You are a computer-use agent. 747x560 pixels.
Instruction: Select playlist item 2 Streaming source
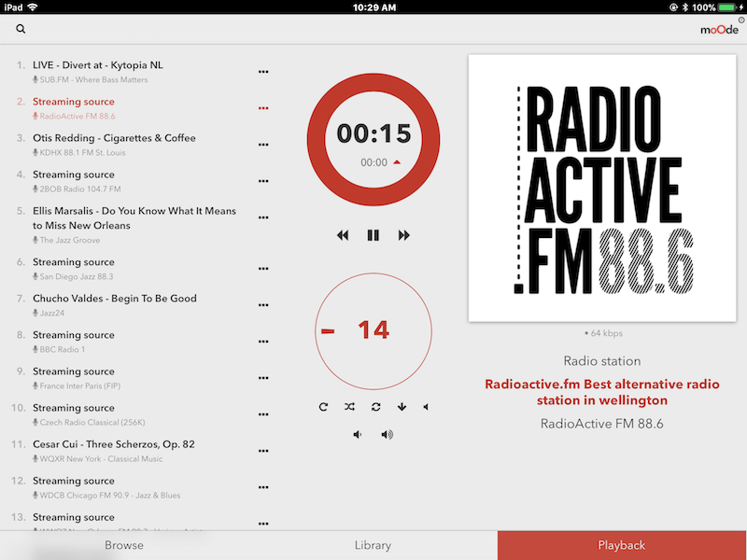coord(74,102)
